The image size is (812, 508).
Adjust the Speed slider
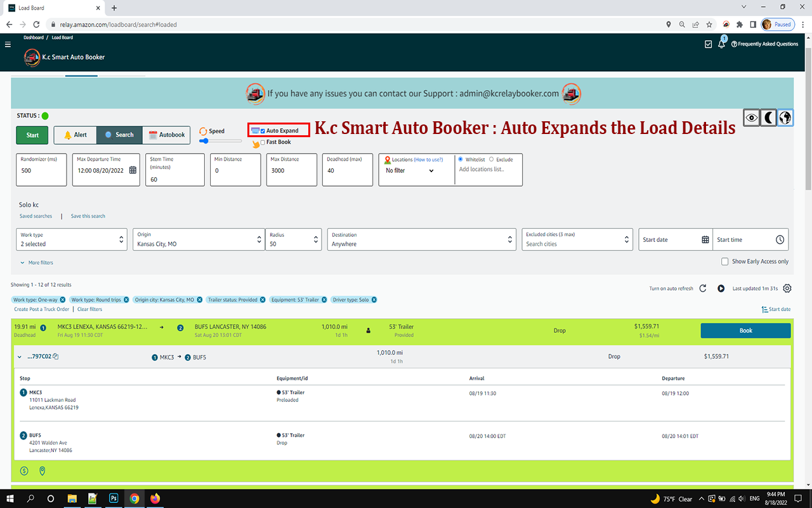tap(220, 141)
